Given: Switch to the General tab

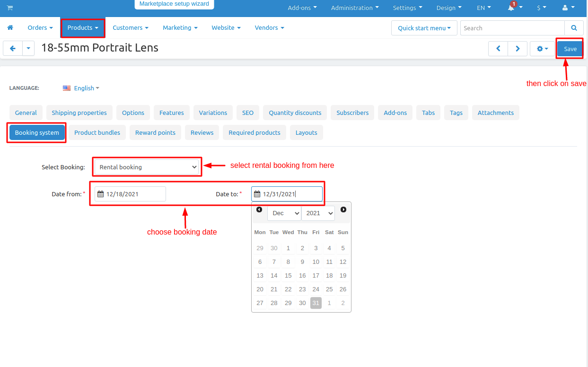Looking at the screenshot, I should click(26, 113).
